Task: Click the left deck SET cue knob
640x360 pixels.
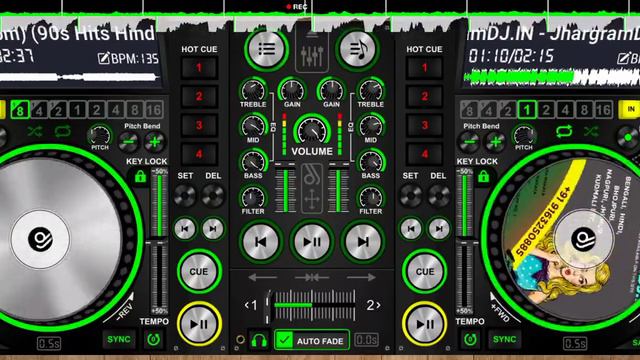Action: click(185, 196)
